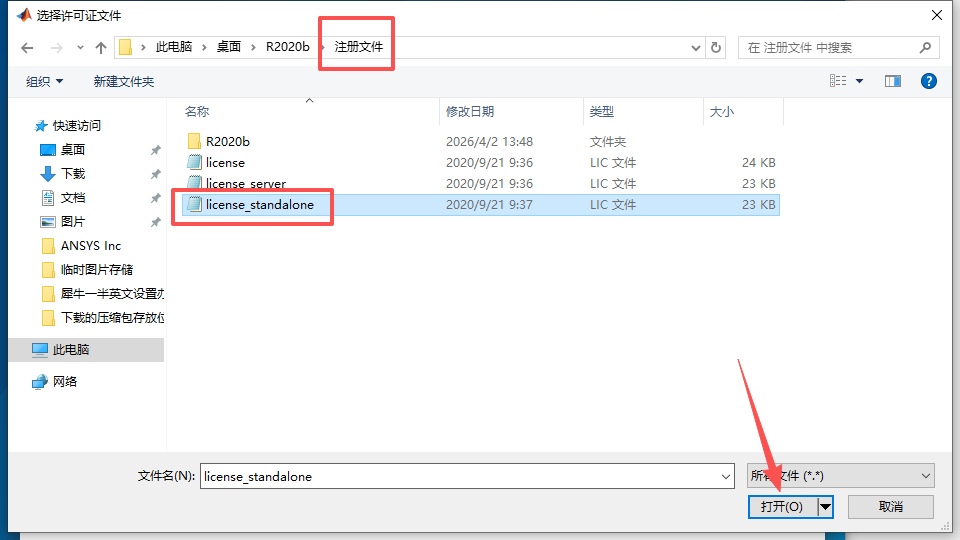Click the pin icon beside 桌面
This screenshot has height=540, width=960.
pyautogui.click(x=156, y=150)
